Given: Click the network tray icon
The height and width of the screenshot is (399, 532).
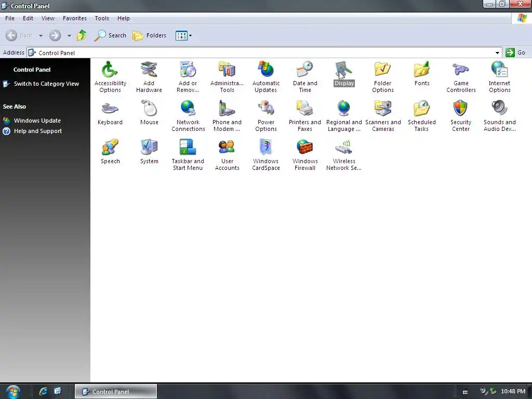Looking at the screenshot, I should [493, 391].
